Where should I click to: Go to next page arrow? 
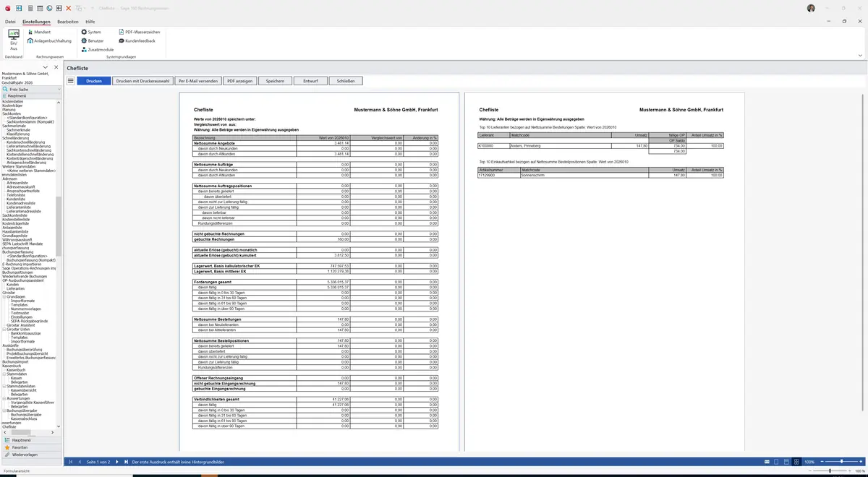point(117,461)
